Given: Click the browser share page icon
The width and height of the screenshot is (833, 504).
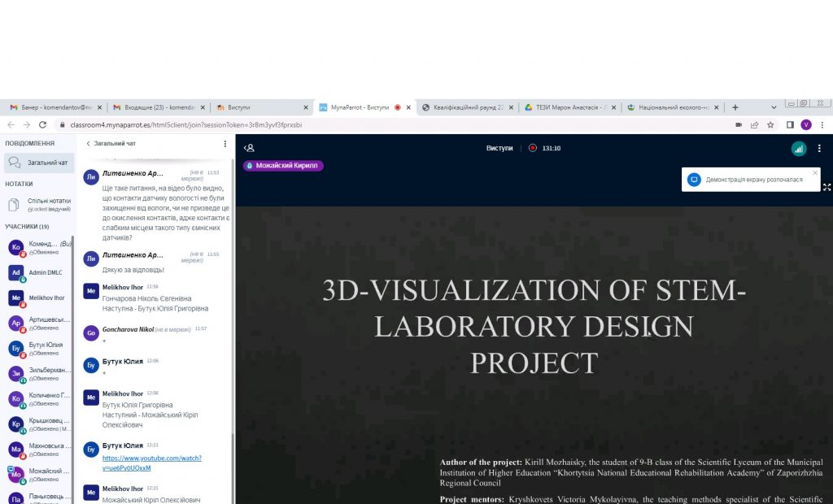Looking at the screenshot, I should click(x=754, y=125).
